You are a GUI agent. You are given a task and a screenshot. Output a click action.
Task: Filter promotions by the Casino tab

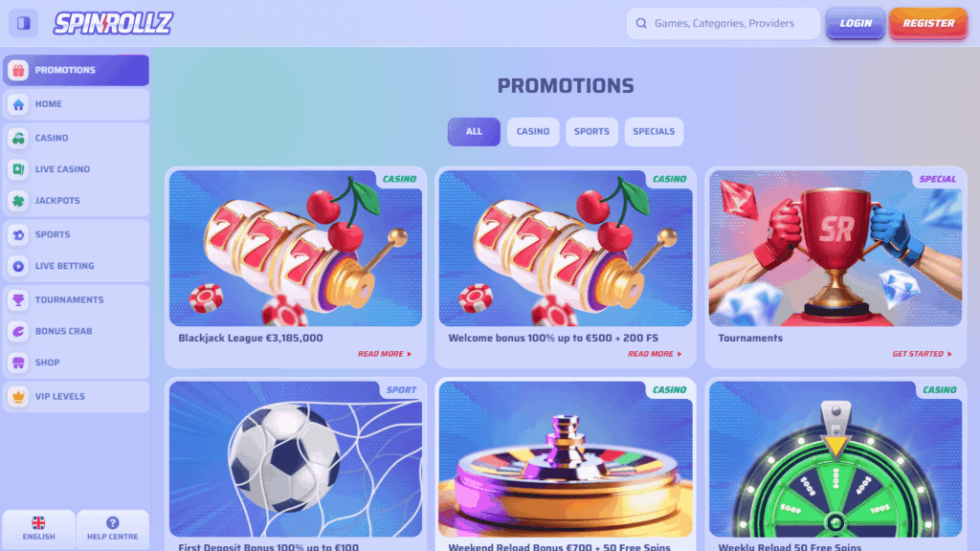pos(533,132)
